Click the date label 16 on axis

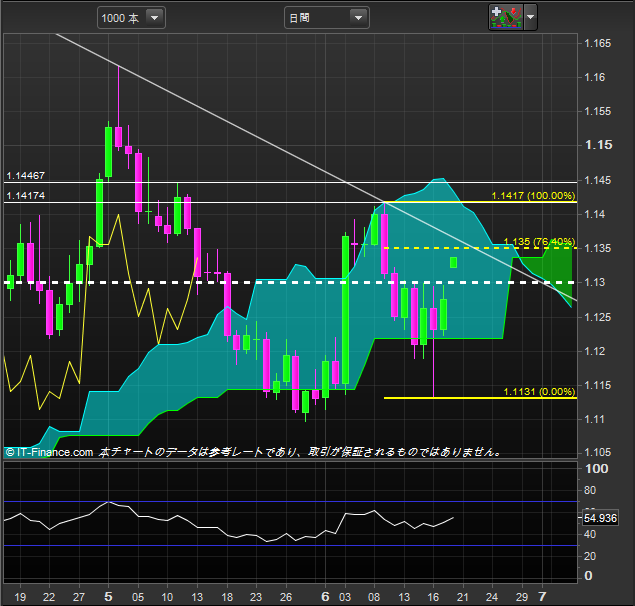pos(433,597)
